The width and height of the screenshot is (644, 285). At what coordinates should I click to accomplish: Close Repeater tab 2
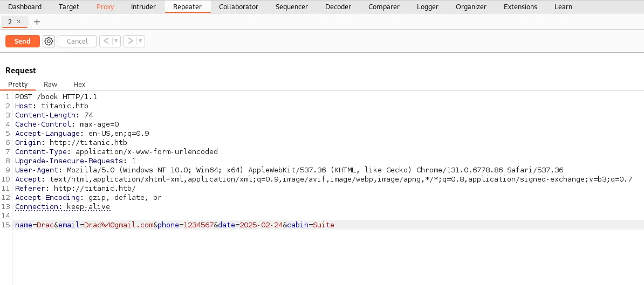(x=18, y=22)
